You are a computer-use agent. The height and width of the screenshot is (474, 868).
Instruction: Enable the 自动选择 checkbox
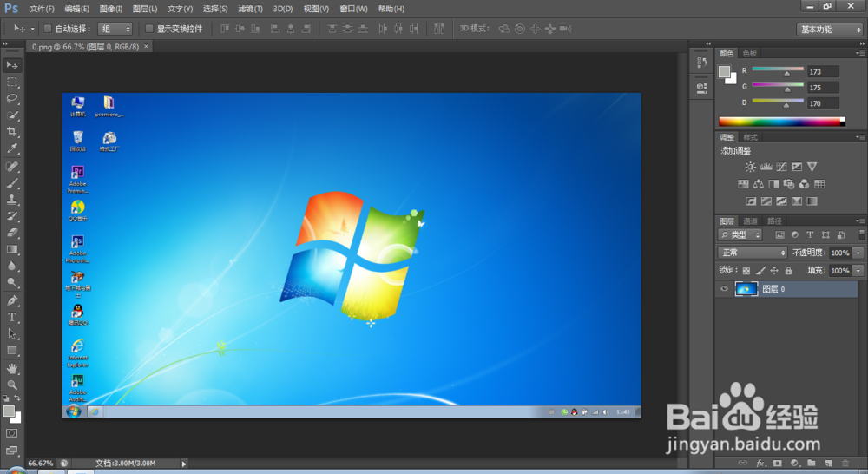(x=48, y=29)
